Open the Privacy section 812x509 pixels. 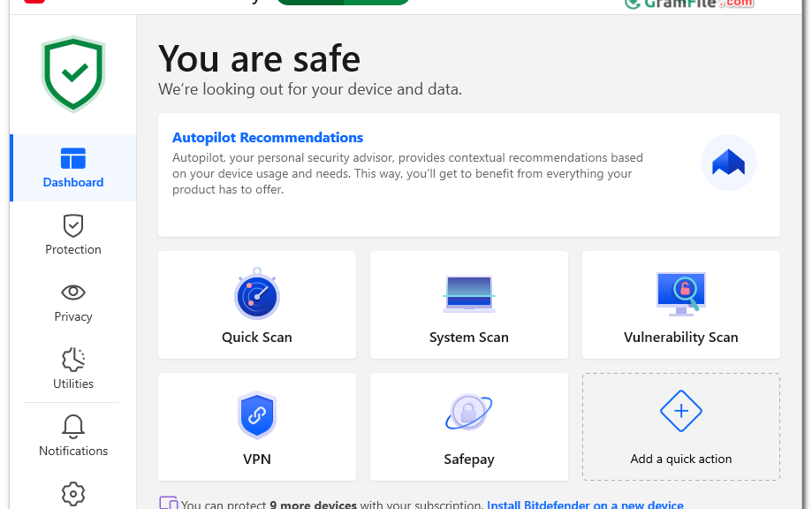73,302
